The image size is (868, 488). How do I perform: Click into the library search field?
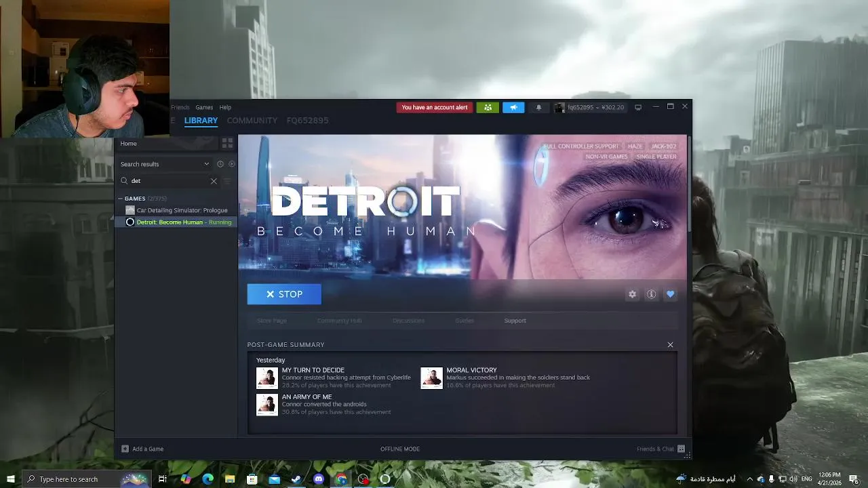(170, 181)
